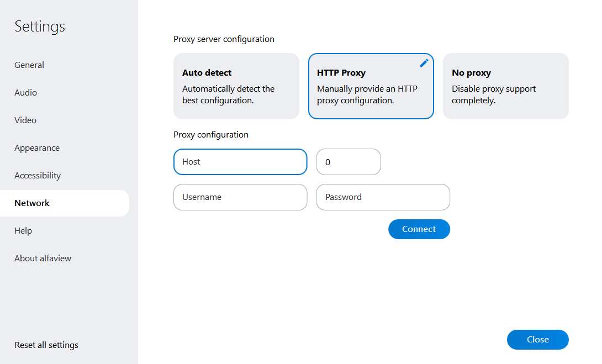Focus the Host input field
602x364 pixels.
(x=240, y=162)
